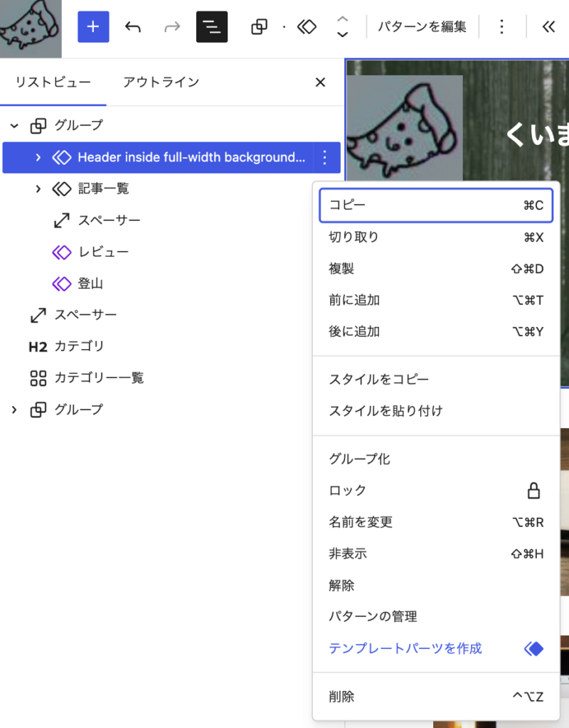
Task: Select the top グループ block row
Action: (x=171, y=126)
